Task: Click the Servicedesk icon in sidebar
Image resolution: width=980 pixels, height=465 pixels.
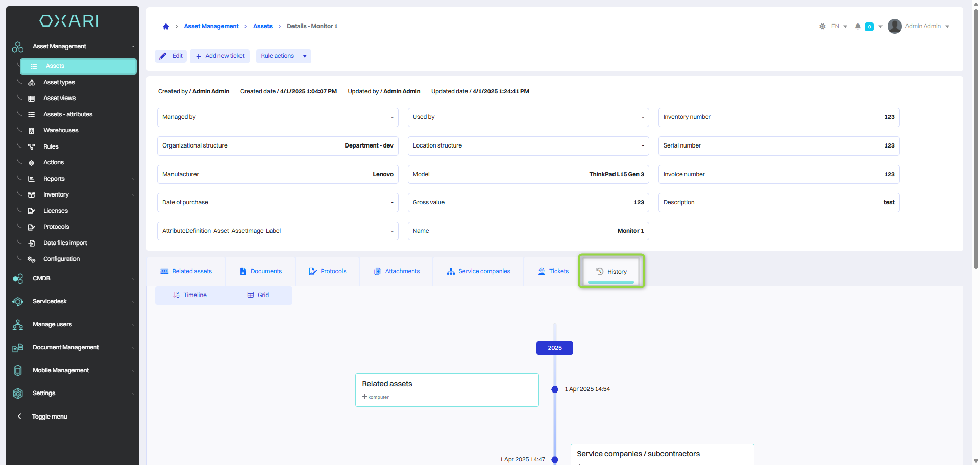Action: (x=18, y=302)
